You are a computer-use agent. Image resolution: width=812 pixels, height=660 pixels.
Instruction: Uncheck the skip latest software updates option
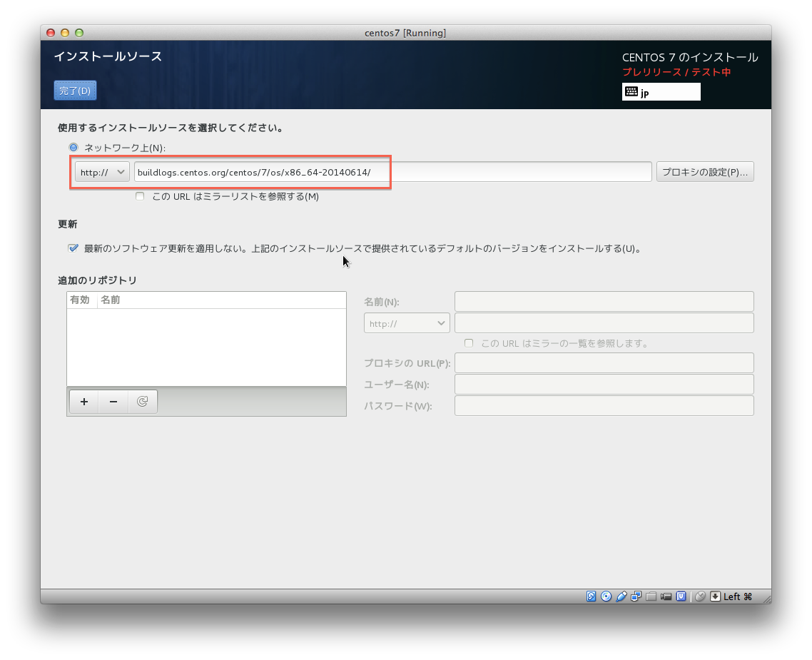[73, 248]
